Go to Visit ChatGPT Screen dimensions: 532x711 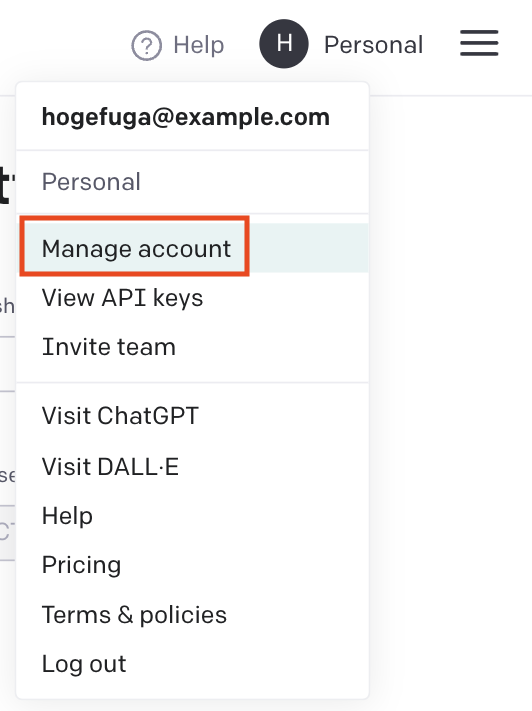pos(192,415)
